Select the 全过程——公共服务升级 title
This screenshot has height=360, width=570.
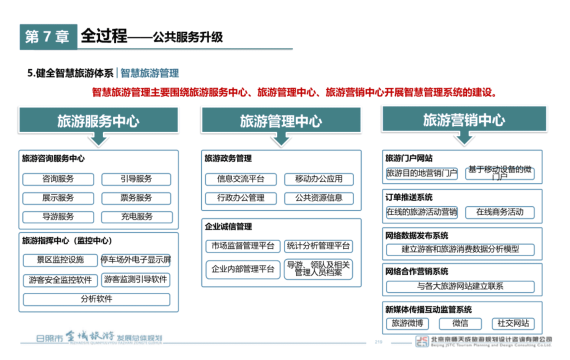(152, 36)
